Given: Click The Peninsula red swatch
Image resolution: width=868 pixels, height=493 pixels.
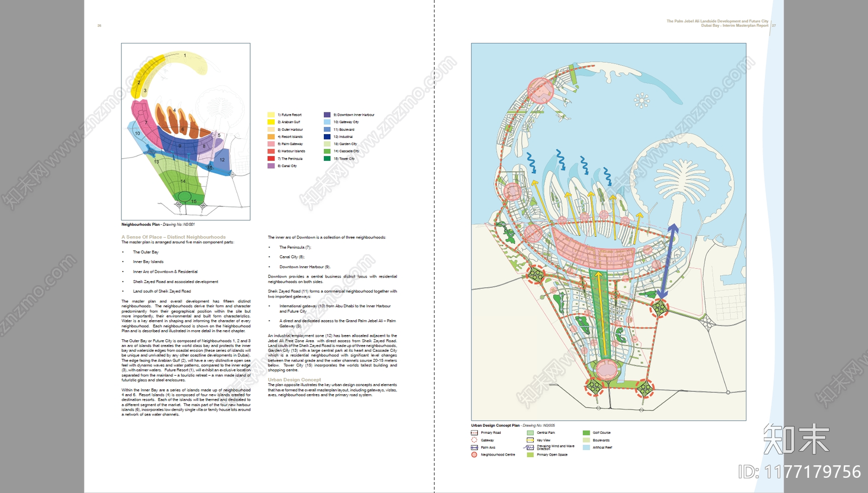Looking at the screenshot, I should coord(271,159).
